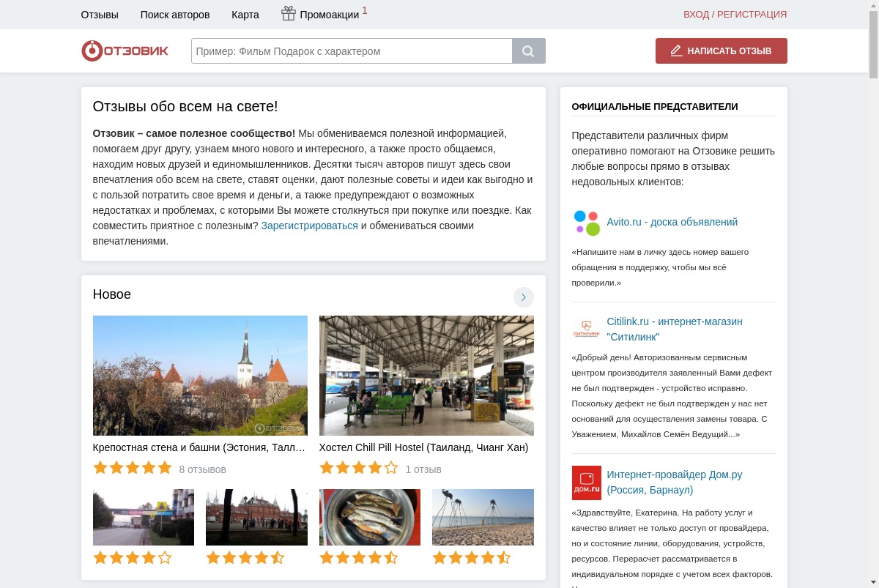Click the Новое section heading
Screen dimensions: 879x588
click(112, 294)
